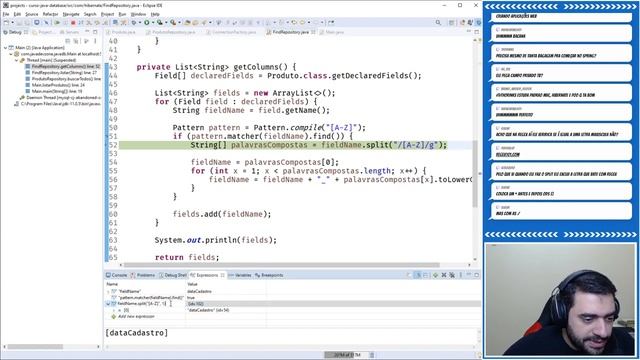Click the garbage collector trash icon

tap(371, 355)
